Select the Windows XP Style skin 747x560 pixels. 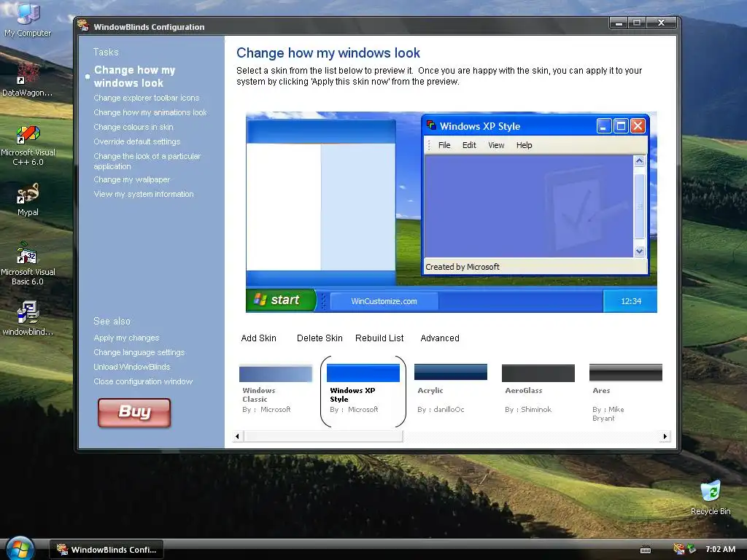[363, 391]
